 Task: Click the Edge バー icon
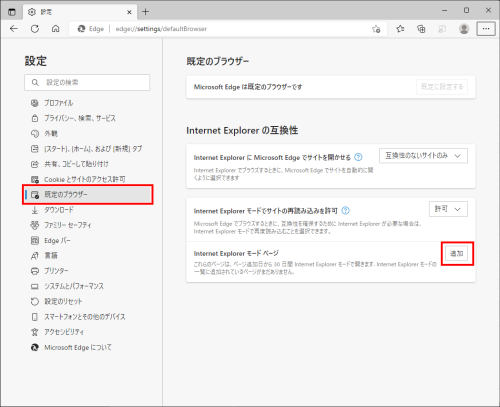click(x=35, y=240)
